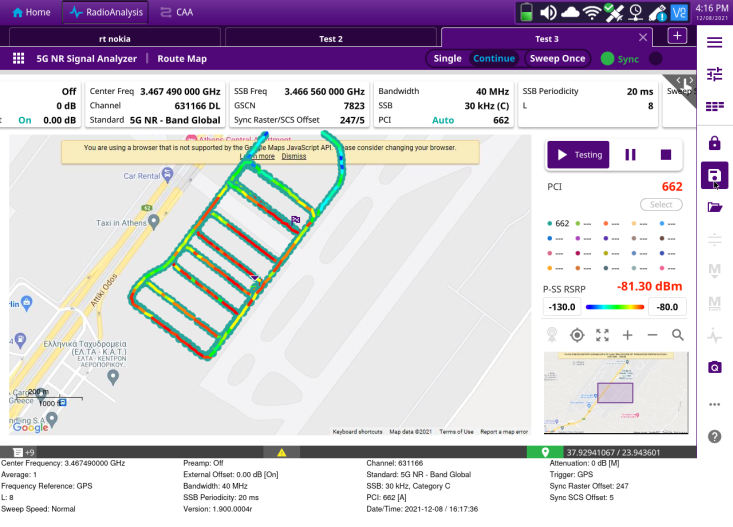Image resolution: width=733 pixels, height=527 pixels.
Task: Open the Bandwidth 40 MHz setting
Action: coord(444,91)
